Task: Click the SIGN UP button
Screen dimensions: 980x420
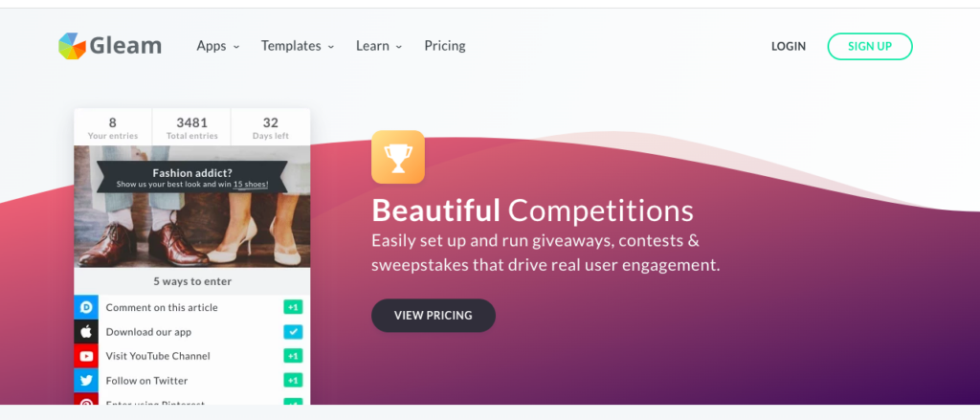Action: [870, 46]
